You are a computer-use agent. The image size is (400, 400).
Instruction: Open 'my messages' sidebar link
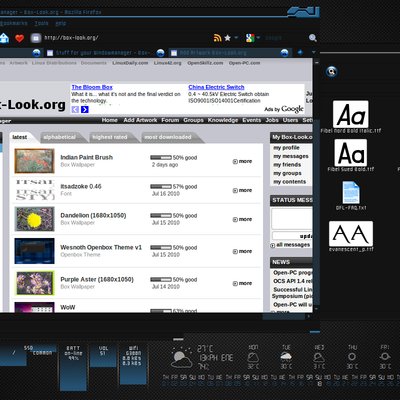[x=291, y=156]
